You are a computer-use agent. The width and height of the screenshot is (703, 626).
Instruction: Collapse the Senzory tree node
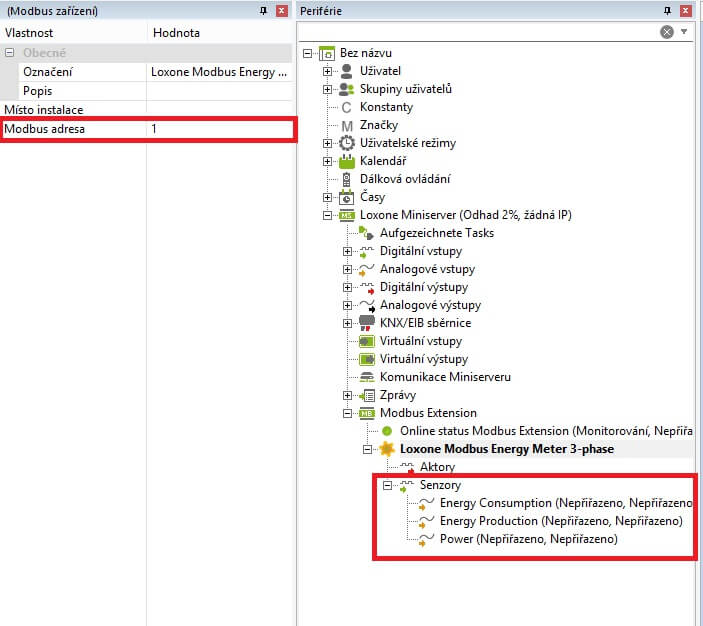coord(387,485)
